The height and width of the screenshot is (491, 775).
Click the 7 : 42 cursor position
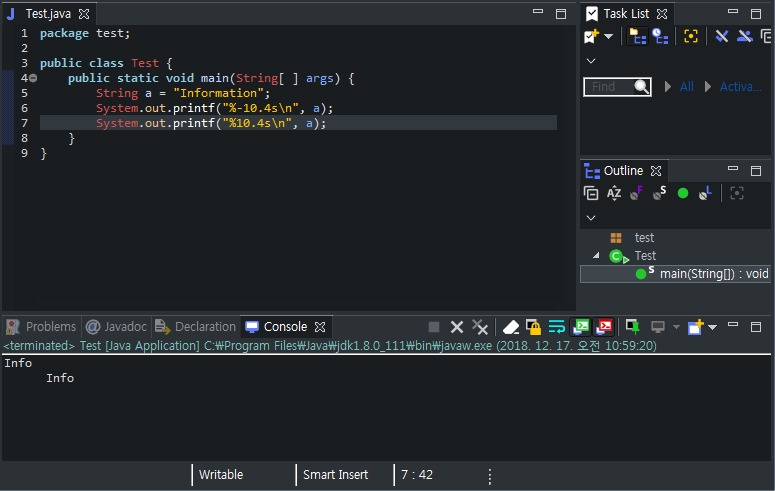tap(417, 475)
